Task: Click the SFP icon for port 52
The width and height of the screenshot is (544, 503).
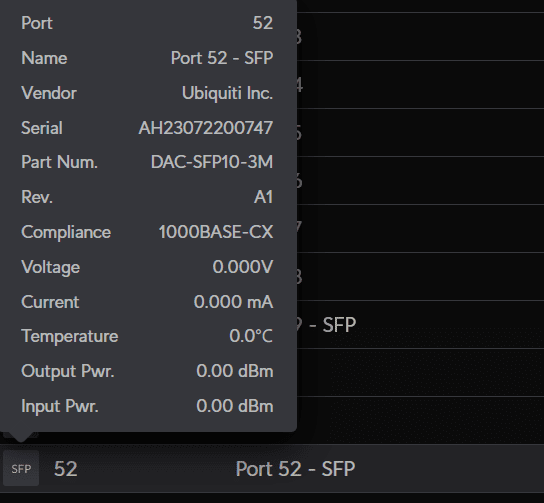Action: tap(21, 468)
